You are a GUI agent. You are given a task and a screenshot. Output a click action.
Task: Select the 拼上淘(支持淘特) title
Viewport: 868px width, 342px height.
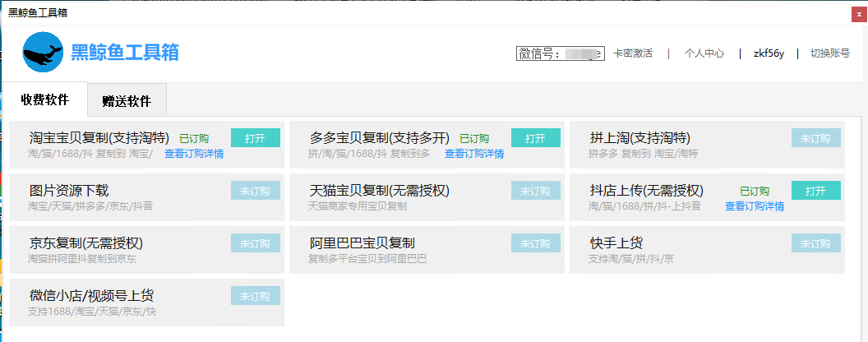640,138
